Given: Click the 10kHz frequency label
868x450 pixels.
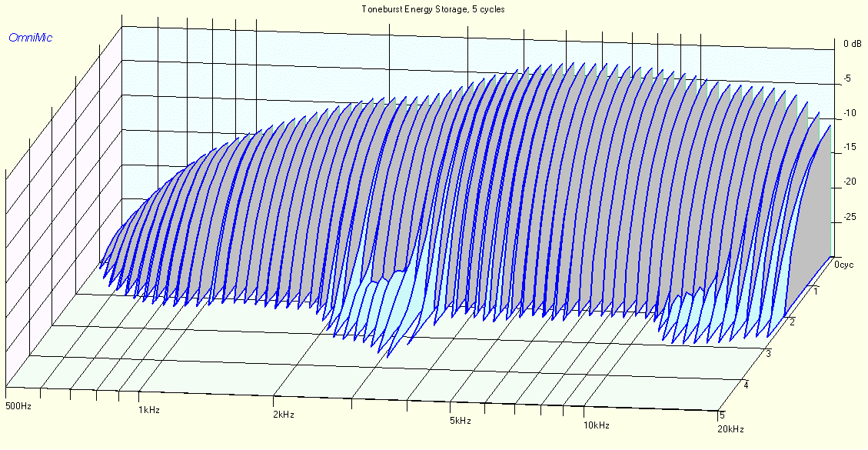Looking at the screenshot, I should point(596,425).
